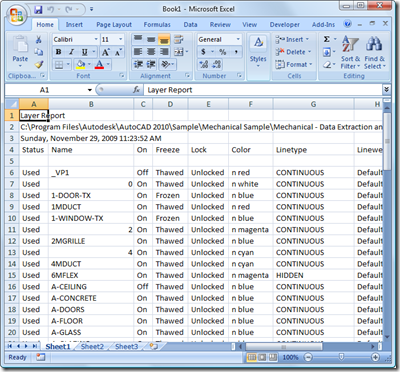Viewport: 400px width, 372px height.
Task: Apply comma style
Action: pyautogui.click(x=236, y=52)
